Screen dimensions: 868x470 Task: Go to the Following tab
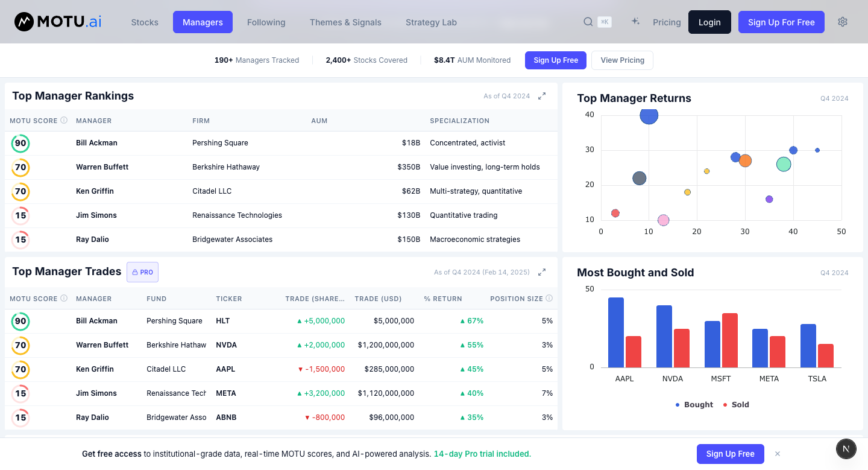pyautogui.click(x=266, y=22)
